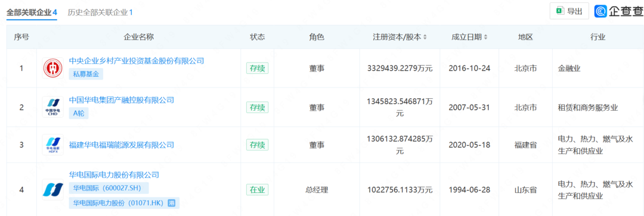Image resolution: width=644 pixels, height=216 pixels.
Task: Click the date 1994-06-28
Action: (469, 190)
